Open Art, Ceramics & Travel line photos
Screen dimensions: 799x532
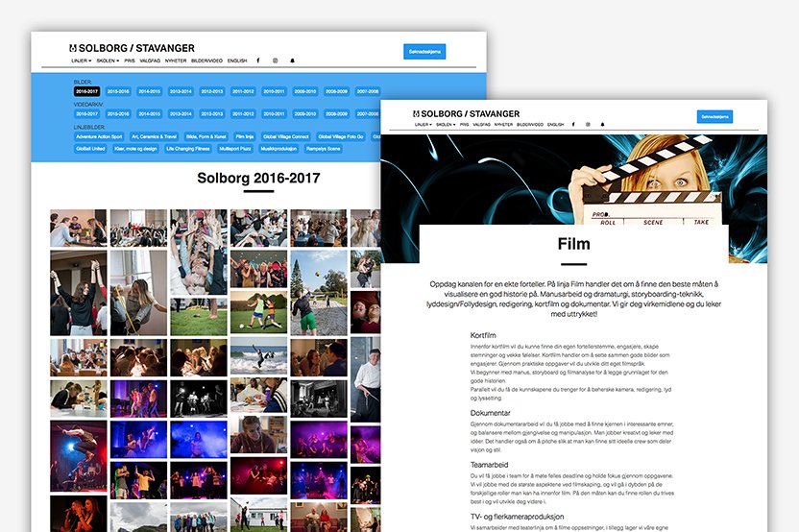click(154, 136)
